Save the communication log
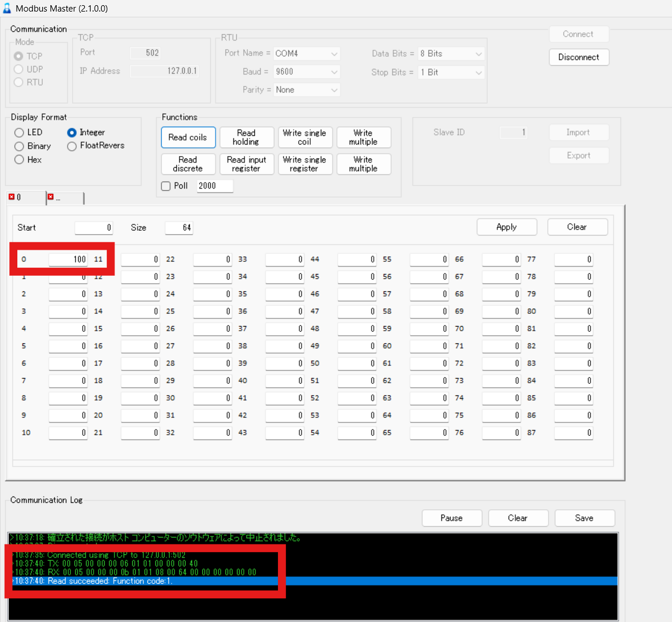 point(585,518)
